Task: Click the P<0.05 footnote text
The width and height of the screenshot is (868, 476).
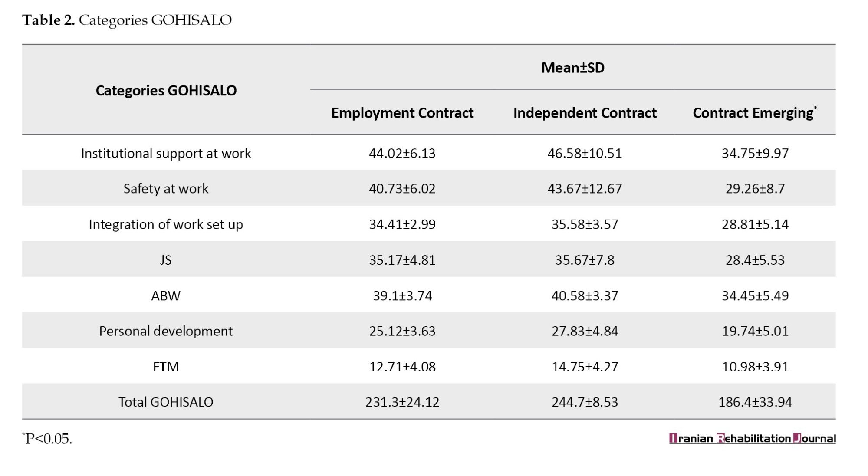Action: (48, 439)
